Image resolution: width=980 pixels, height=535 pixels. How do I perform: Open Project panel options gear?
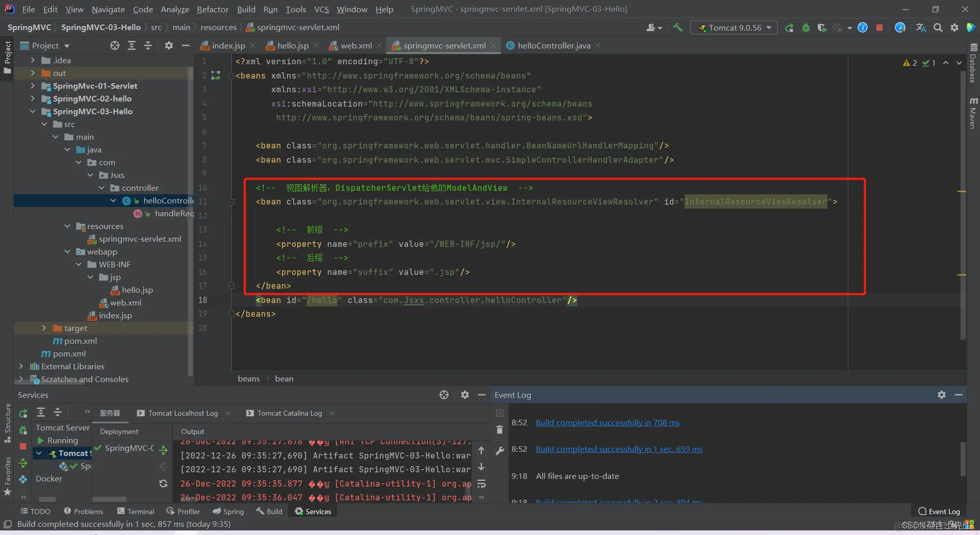169,46
